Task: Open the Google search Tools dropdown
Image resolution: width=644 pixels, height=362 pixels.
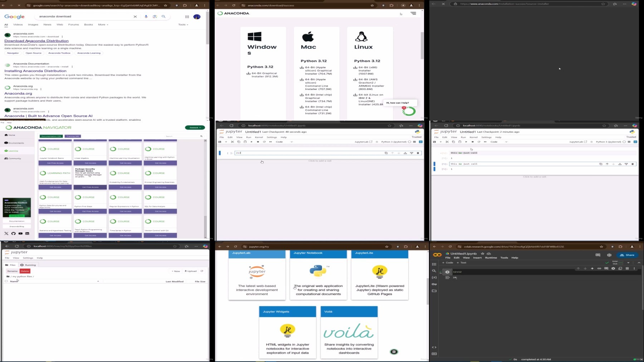Action: coord(183,25)
